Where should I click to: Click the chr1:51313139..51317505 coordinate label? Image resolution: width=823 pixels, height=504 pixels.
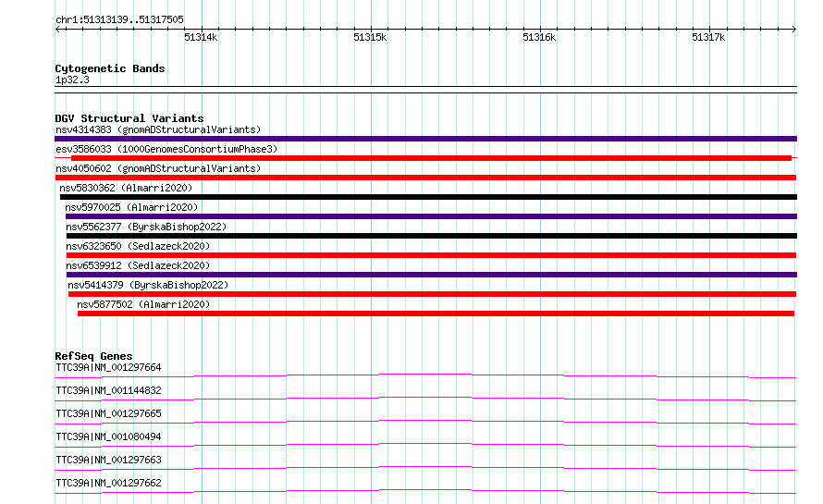(x=119, y=20)
